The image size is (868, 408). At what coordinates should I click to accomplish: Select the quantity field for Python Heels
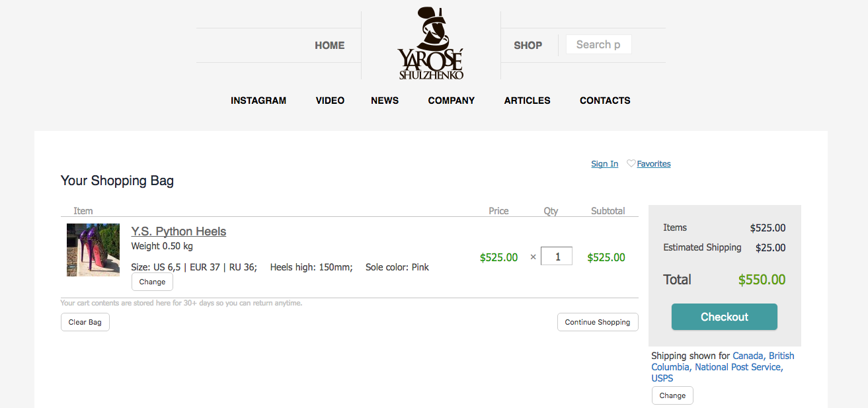tap(556, 257)
